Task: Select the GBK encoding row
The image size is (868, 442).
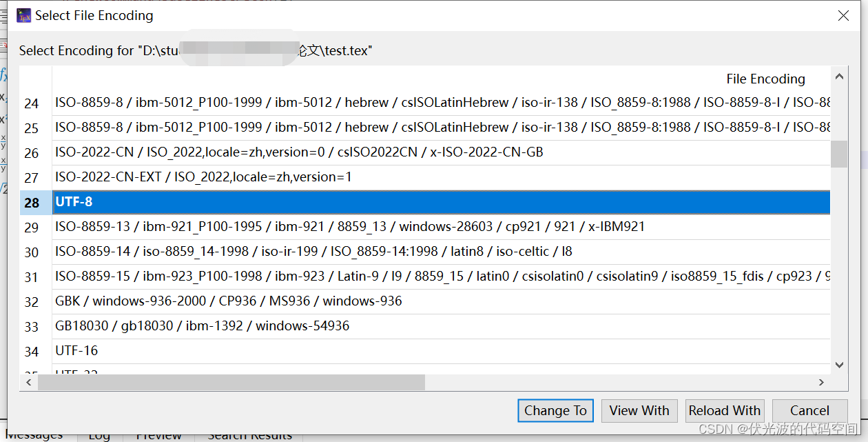Action: pyautogui.click(x=227, y=301)
